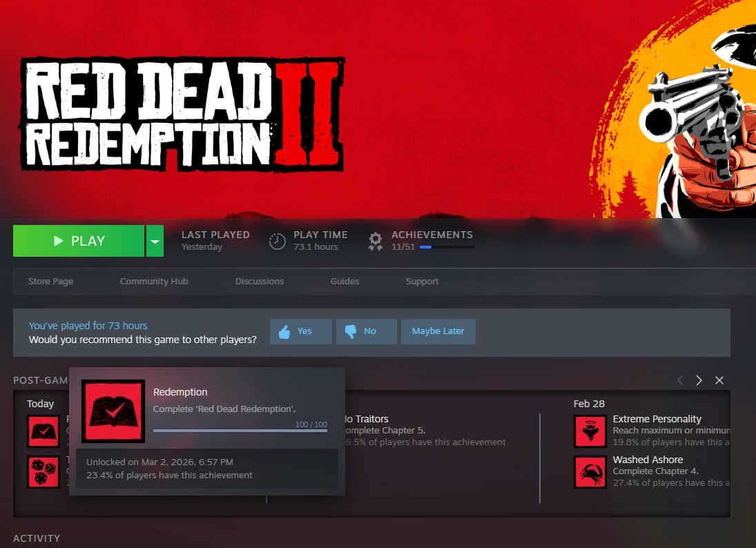
Task: Click the Extreme Personality achievement icon
Action: (590, 431)
